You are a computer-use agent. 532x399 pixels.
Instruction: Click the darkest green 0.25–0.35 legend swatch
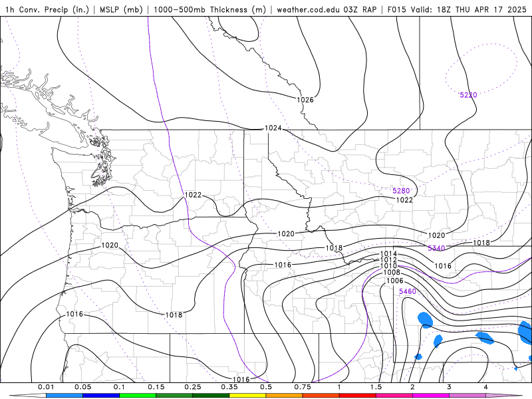211,396
